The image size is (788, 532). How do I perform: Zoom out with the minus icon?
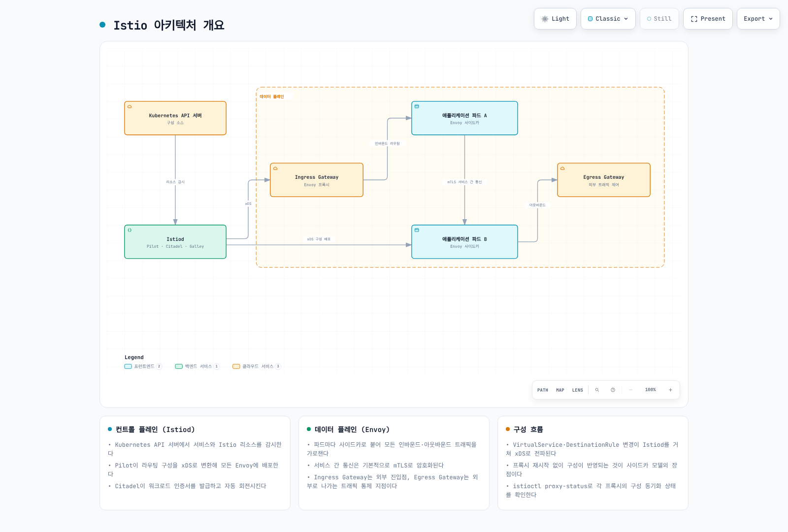[x=630, y=390]
